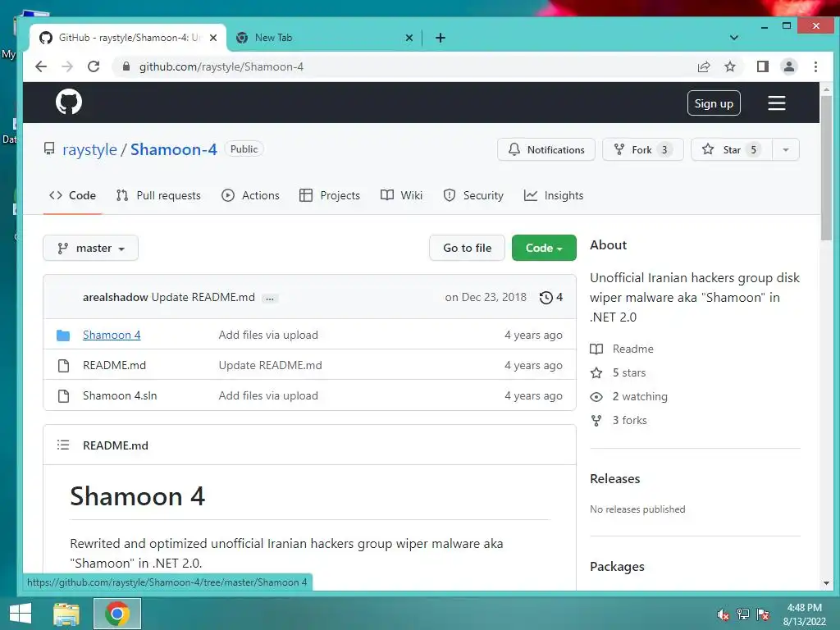Screen dimensions: 840x630
Task: Open Update README.md latest commit message
Action: 203,297
